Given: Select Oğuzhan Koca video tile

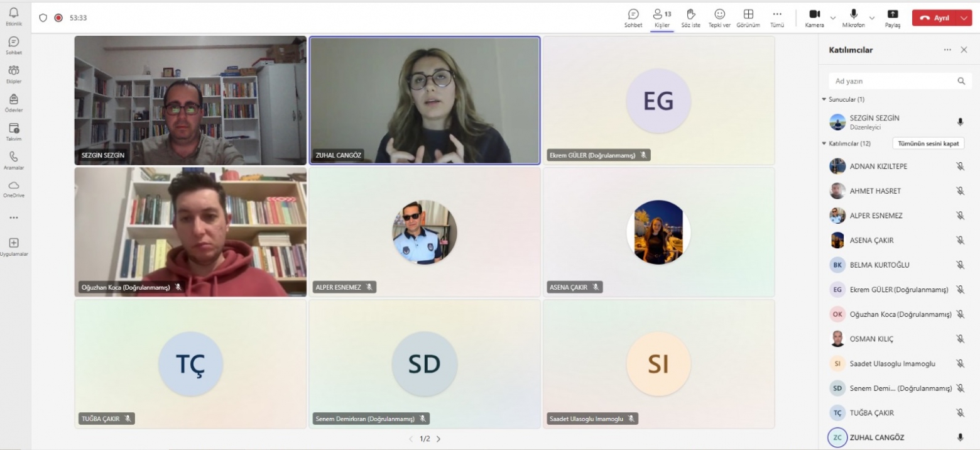Looking at the screenshot, I should pos(190,232).
